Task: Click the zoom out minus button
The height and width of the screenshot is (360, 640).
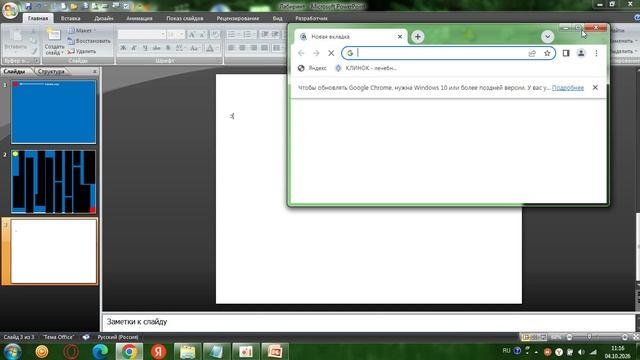Action: [x=569, y=337]
